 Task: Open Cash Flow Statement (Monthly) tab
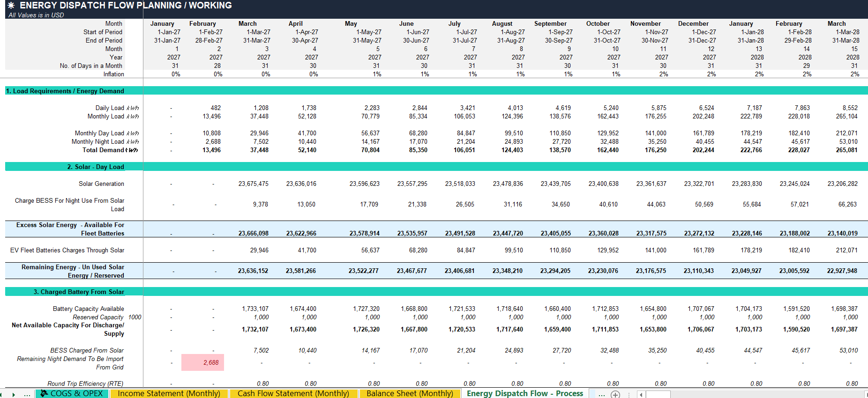point(293,393)
